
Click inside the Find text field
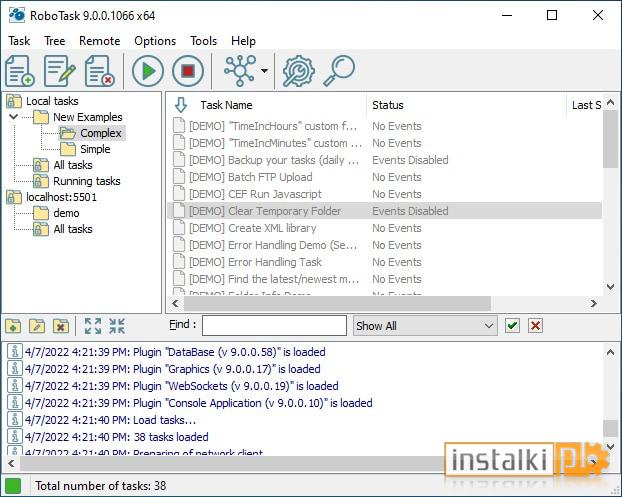275,326
